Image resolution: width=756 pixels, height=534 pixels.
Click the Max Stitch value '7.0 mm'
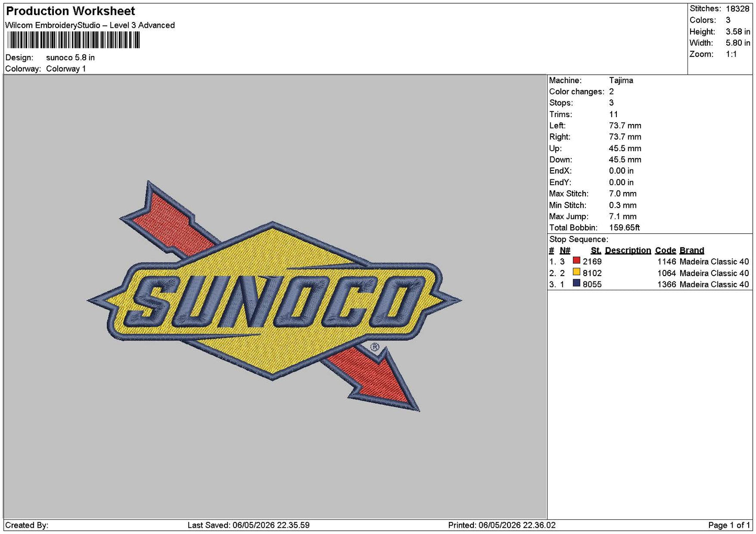(x=623, y=194)
